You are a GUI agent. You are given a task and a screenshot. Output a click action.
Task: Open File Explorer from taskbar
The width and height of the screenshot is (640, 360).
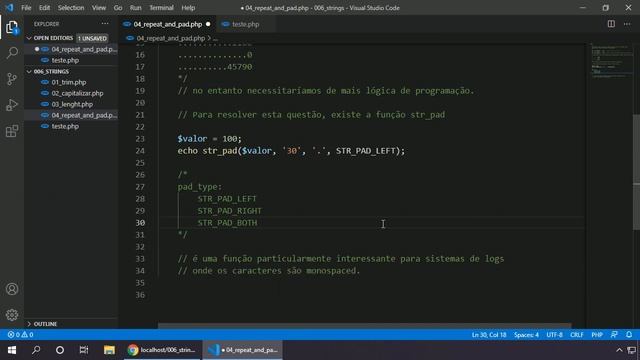(x=109, y=350)
